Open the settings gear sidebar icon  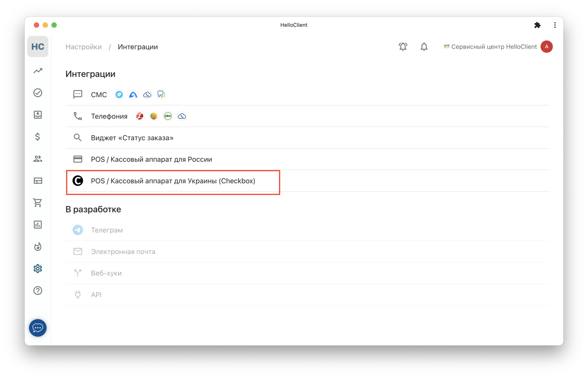click(x=38, y=269)
